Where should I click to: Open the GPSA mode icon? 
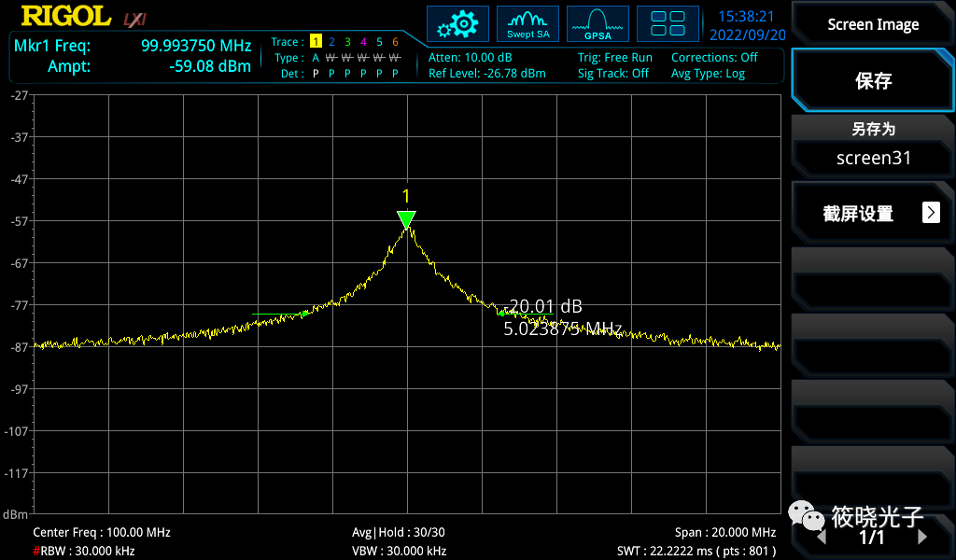[x=597, y=23]
